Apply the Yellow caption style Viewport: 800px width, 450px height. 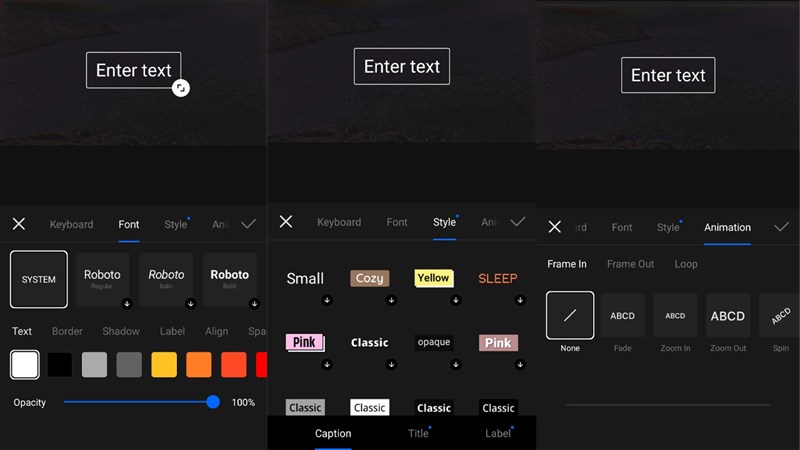434,278
